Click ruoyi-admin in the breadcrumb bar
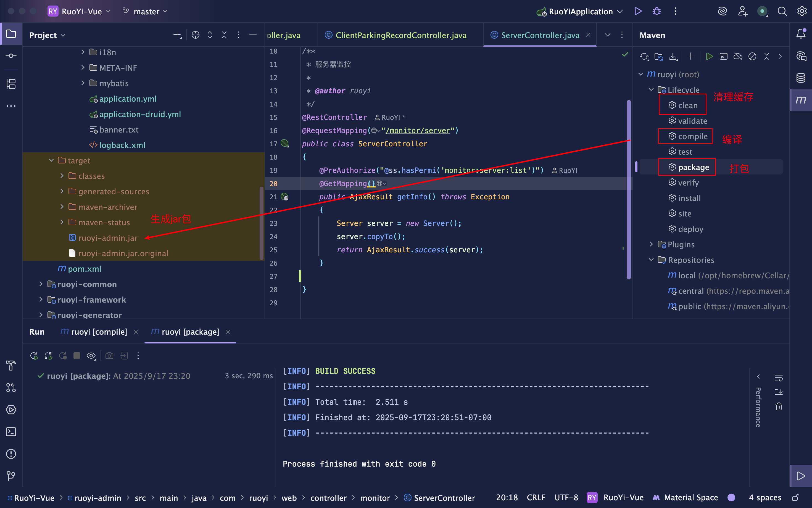 coord(97,498)
